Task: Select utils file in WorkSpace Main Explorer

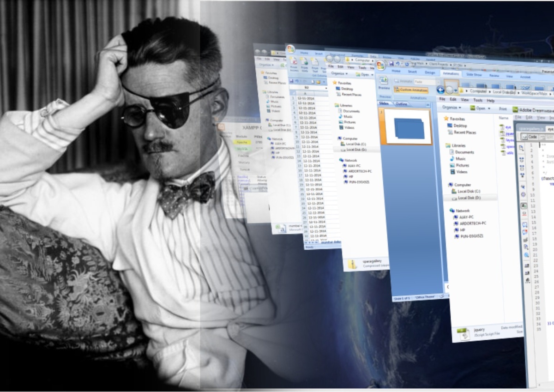Action: pyautogui.click(x=506, y=152)
